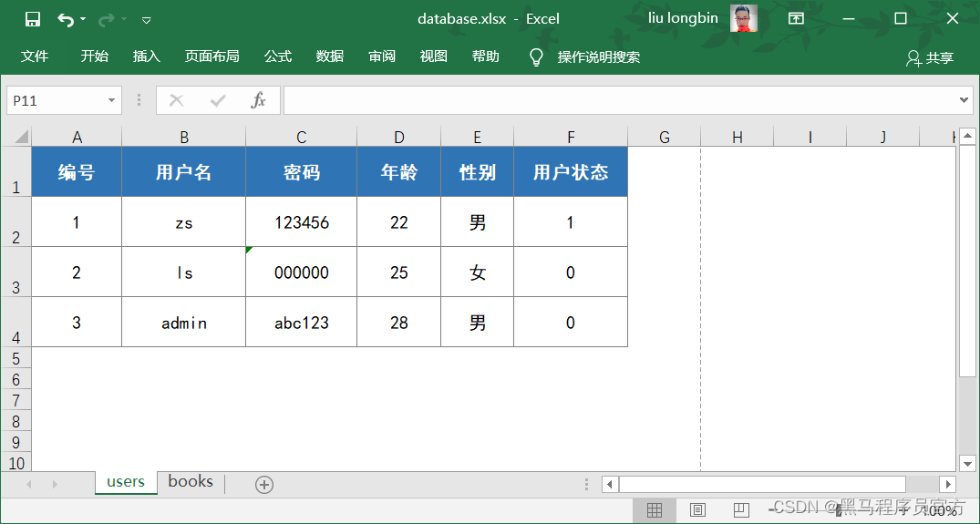The height and width of the screenshot is (524, 980).
Task: Select the cell containing abc123
Action: pos(301,322)
